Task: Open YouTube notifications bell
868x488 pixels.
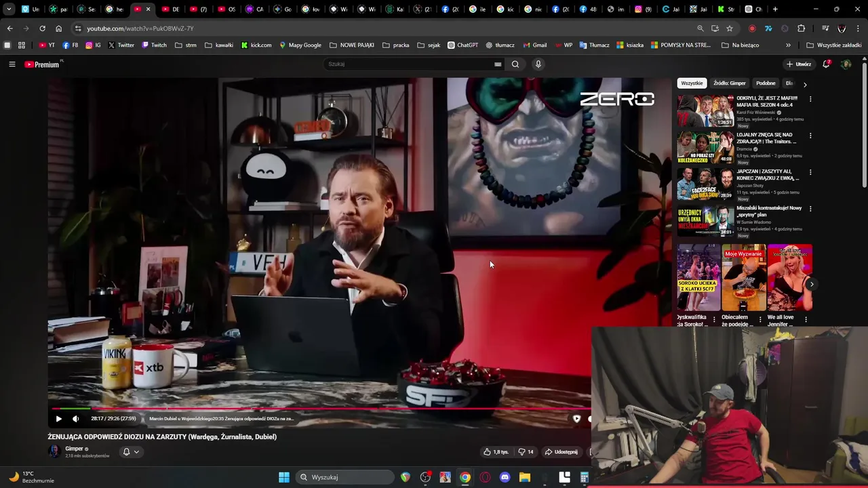Action: [x=826, y=64]
